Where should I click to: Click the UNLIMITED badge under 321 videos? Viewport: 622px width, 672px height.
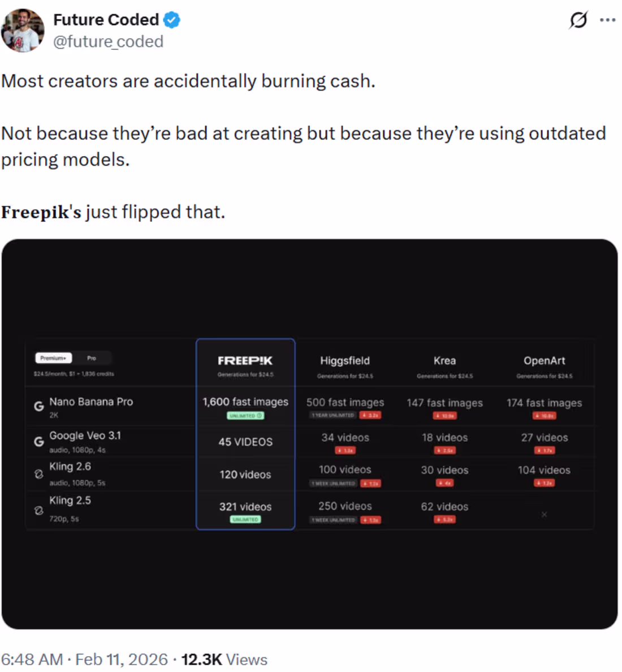pos(245,519)
